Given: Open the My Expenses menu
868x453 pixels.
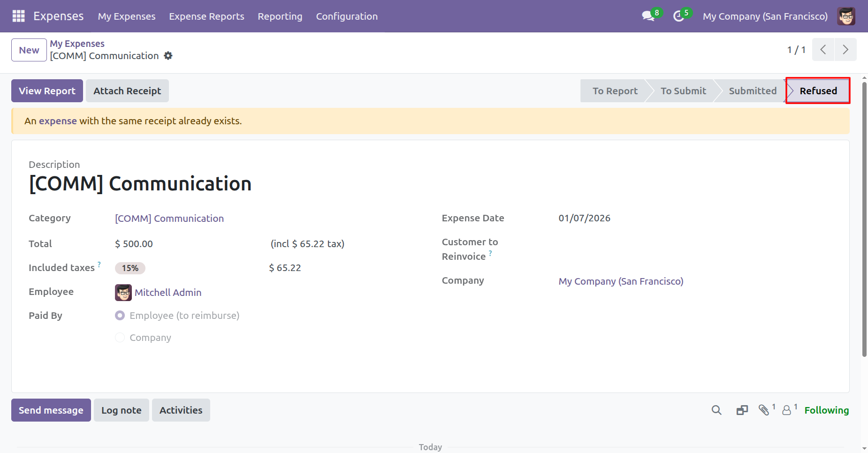Looking at the screenshot, I should pos(127,16).
